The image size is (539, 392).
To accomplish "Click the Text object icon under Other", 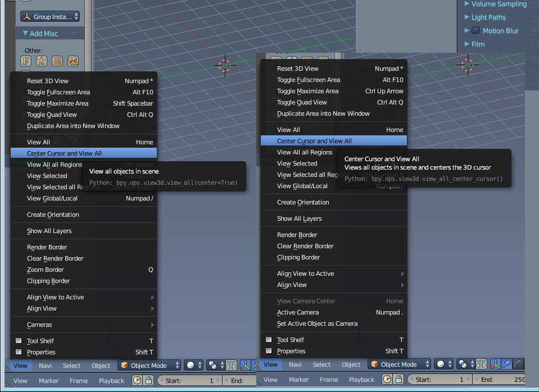I will [26, 61].
